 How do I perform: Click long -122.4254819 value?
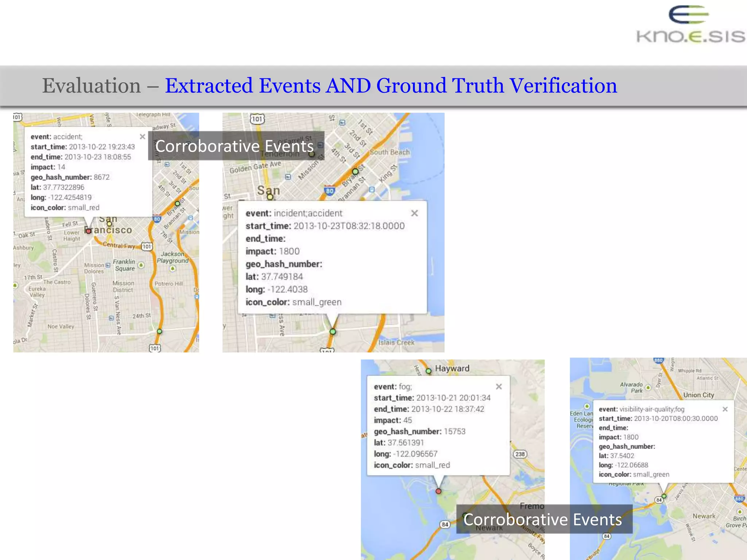click(x=70, y=198)
